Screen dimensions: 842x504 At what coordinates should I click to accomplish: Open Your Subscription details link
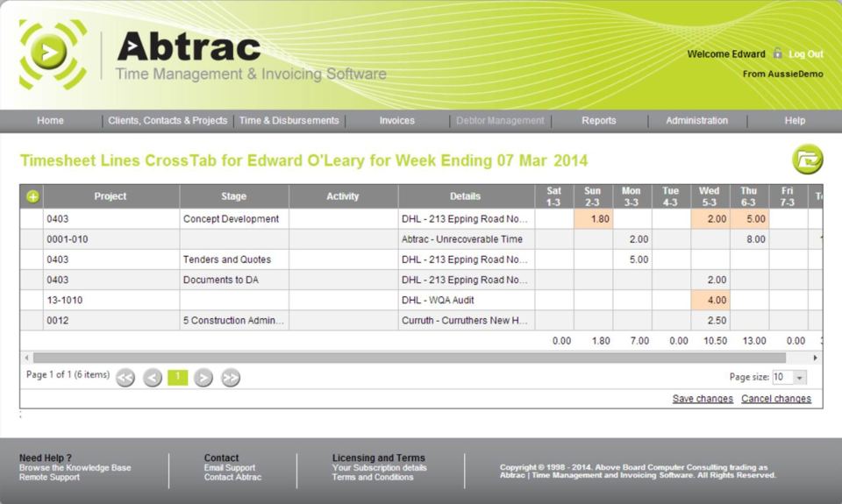379,467
